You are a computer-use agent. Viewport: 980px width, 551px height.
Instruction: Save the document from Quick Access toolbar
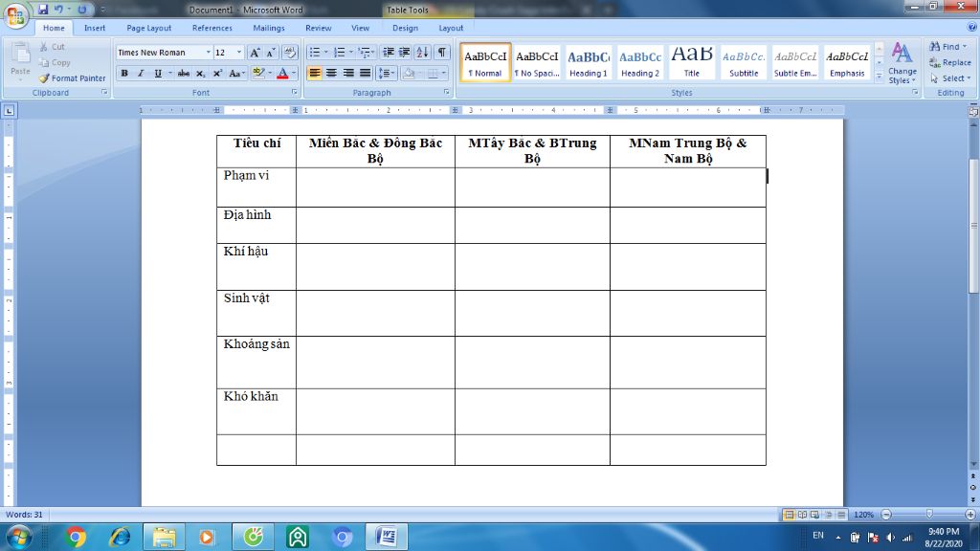click(x=42, y=10)
